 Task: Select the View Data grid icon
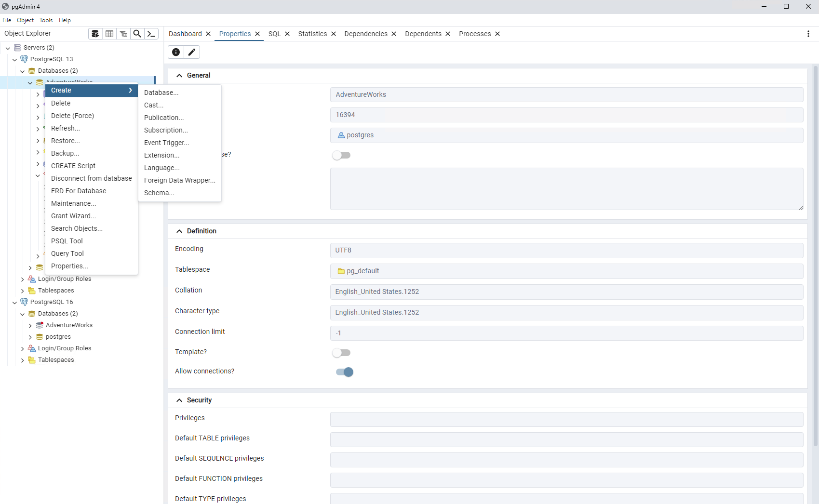pyautogui.click(x=109, y=33)
